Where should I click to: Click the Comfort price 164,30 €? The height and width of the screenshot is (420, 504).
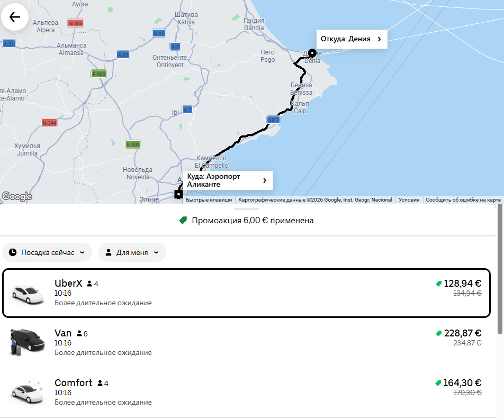point(462,383)
